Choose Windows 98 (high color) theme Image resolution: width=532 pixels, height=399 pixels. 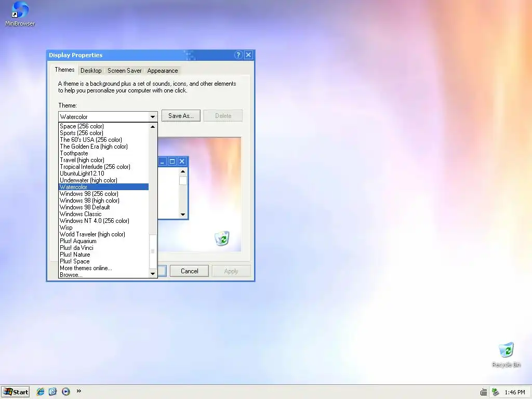pos(104,201)
